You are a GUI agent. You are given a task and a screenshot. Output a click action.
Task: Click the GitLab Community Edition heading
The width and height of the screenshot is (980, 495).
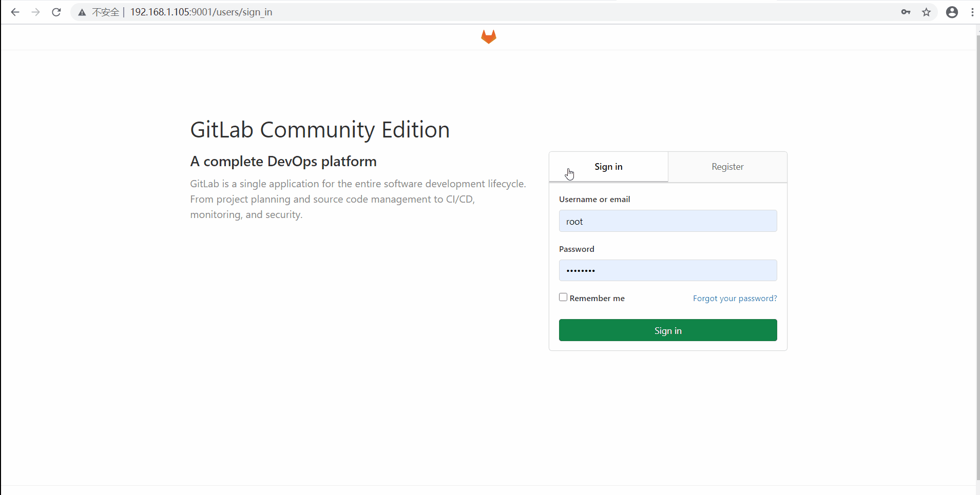pos(320,130)
